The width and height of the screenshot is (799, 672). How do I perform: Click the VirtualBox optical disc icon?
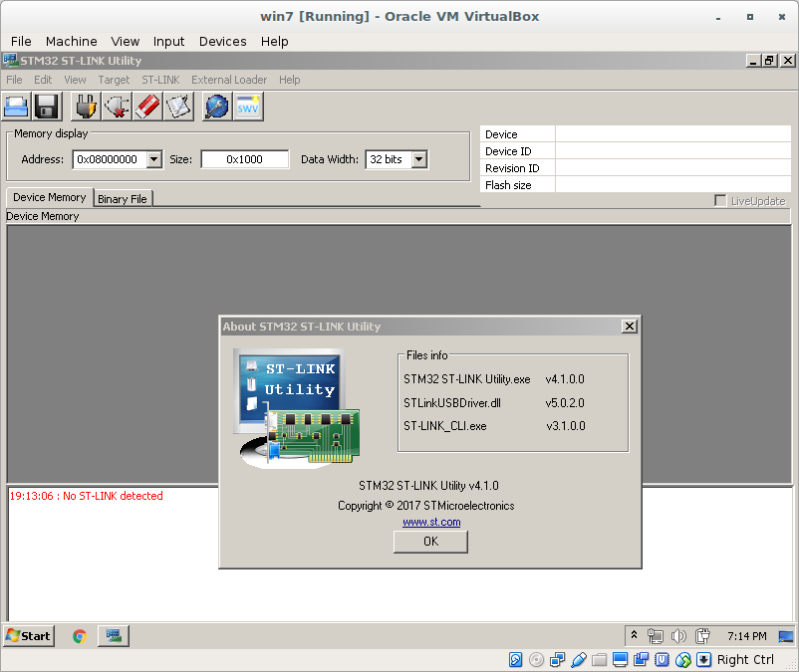(x=536, y=660)
